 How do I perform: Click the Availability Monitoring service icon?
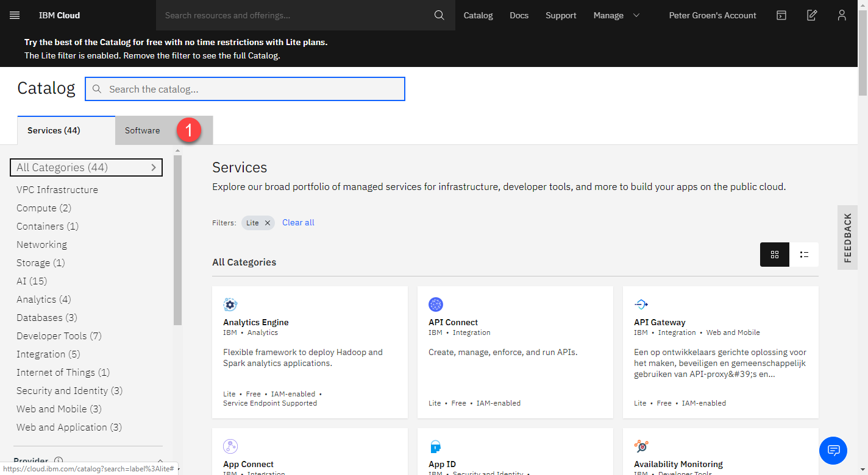point(641,446)
